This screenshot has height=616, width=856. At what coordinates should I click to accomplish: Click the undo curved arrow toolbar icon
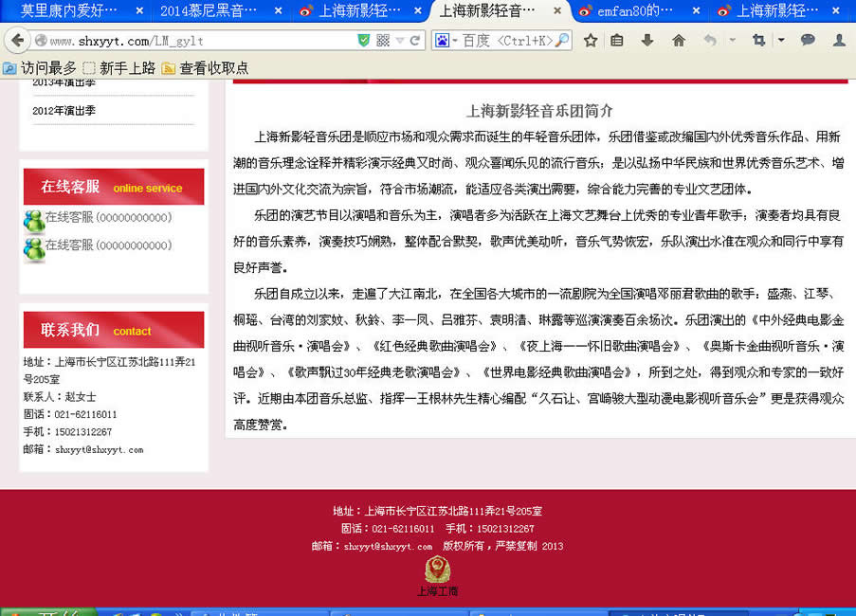click(x=710, y=41)
